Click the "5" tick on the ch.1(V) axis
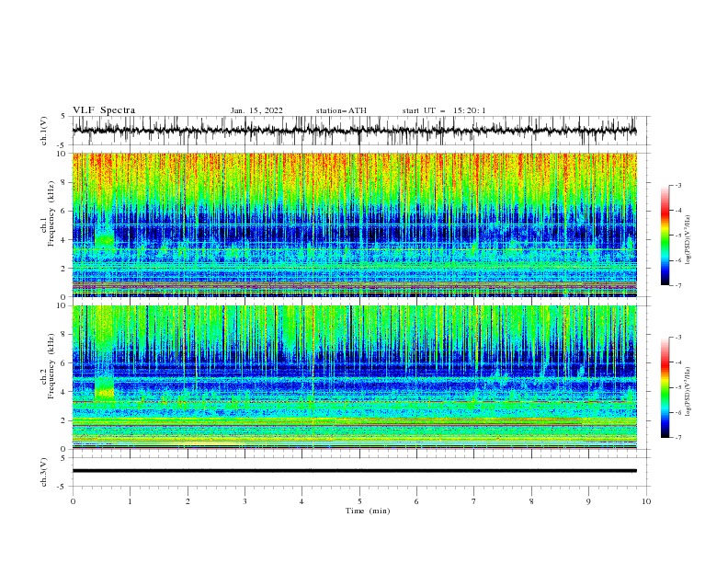Image resolution: width=728 pixels, height=563 pixels. tap(63, 117)
